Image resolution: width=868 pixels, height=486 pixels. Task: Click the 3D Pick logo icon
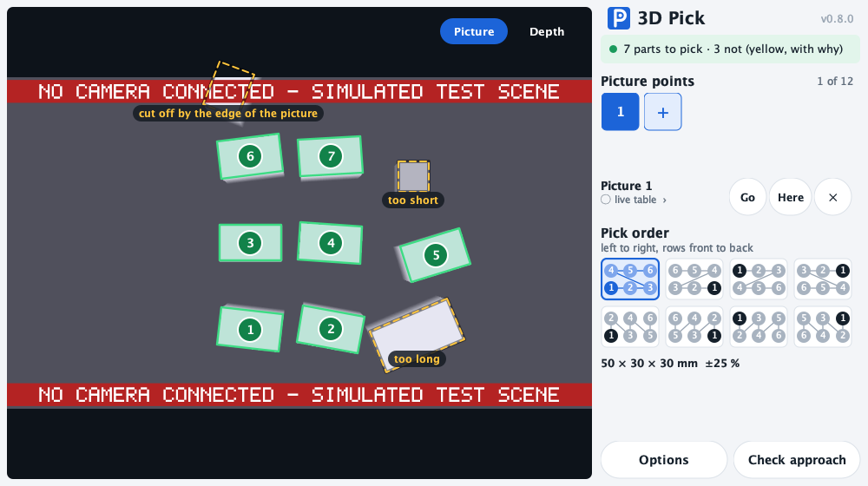[618, 18]
